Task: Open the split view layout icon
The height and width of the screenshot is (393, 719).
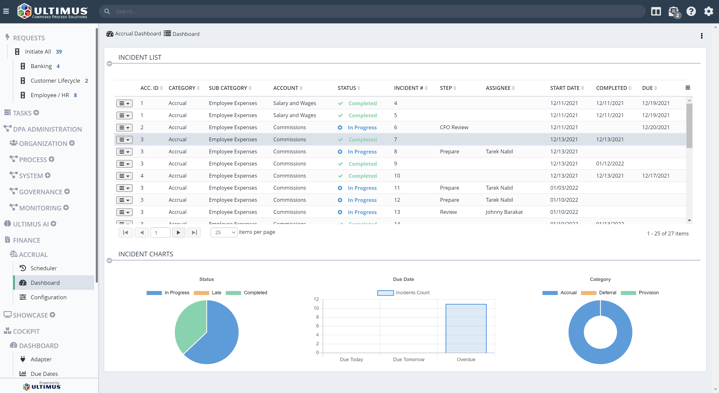Action: click(x=656, y=11)
